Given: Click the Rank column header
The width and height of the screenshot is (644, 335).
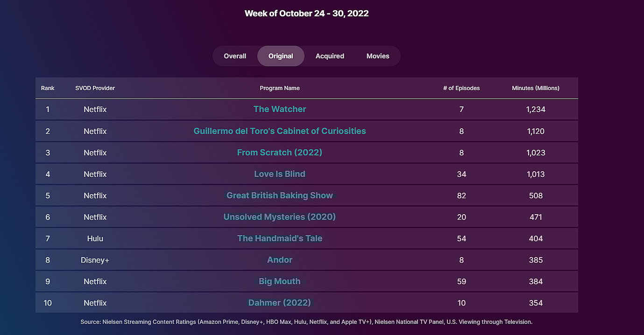Looking at the screenshot, I should point(48,88).
